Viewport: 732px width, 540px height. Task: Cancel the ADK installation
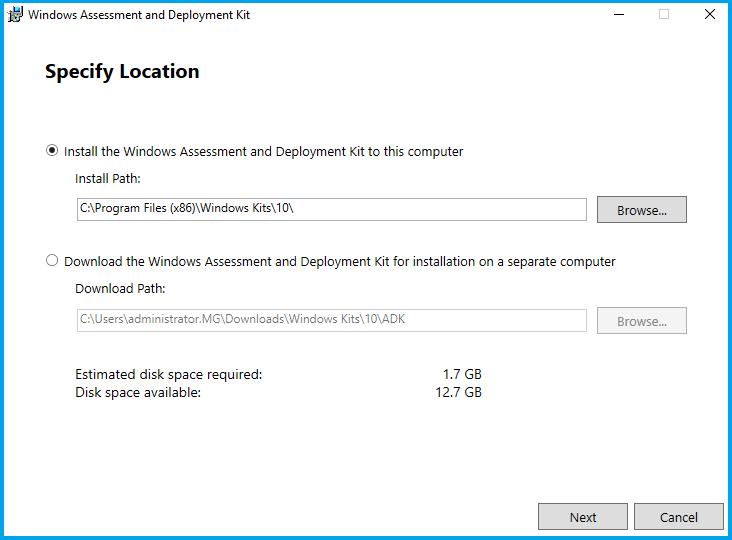coord(678,517)
